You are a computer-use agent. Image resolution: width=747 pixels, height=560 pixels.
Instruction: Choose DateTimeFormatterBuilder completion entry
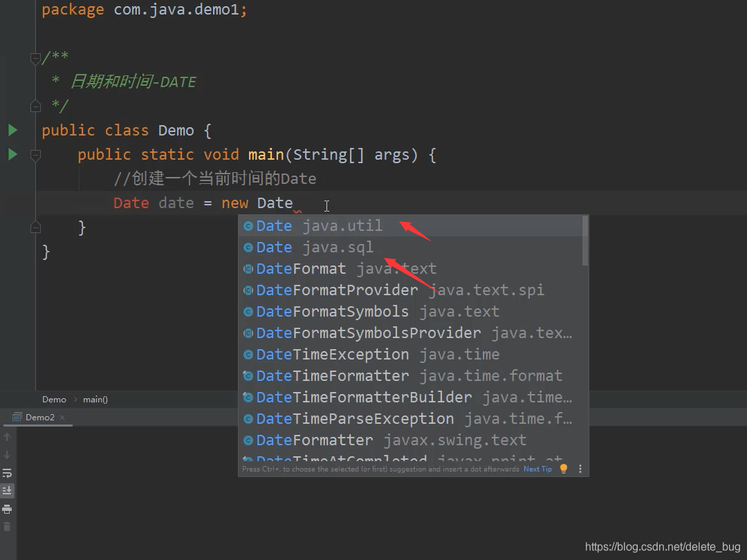pos(409,397)
